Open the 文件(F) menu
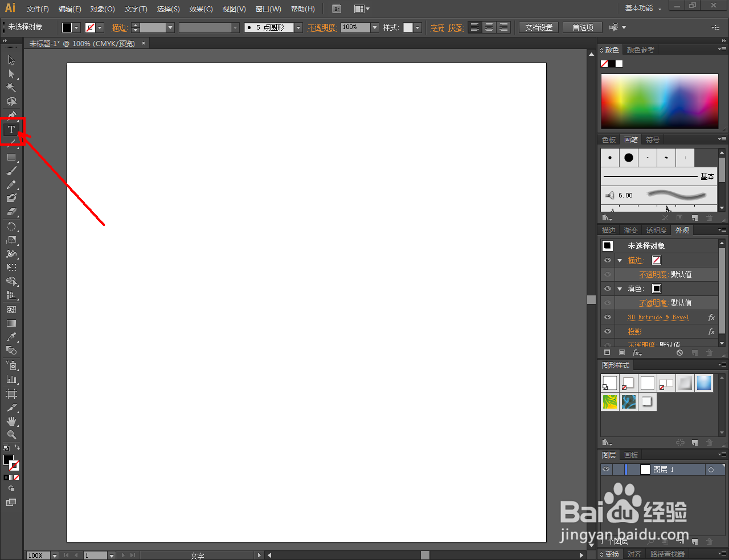The image size is (729, 560). pos(38,9)
